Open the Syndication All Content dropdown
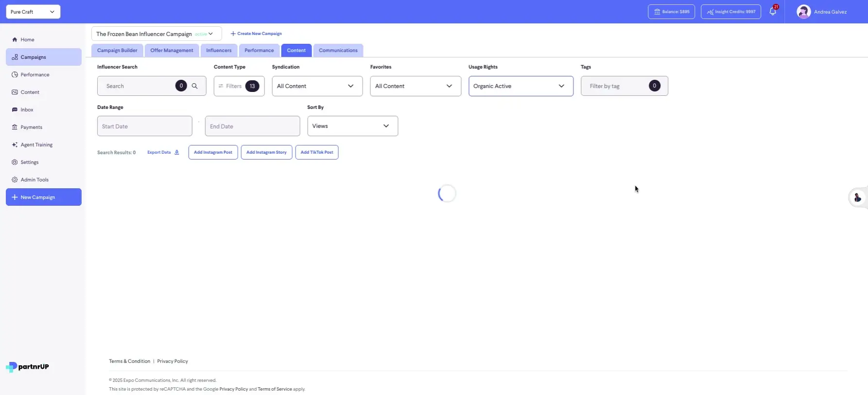 click(317, 86)
